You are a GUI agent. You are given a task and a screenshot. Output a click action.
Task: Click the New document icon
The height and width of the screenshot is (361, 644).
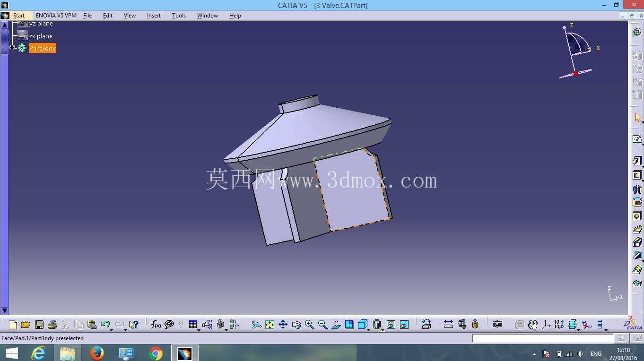(13, 325)
